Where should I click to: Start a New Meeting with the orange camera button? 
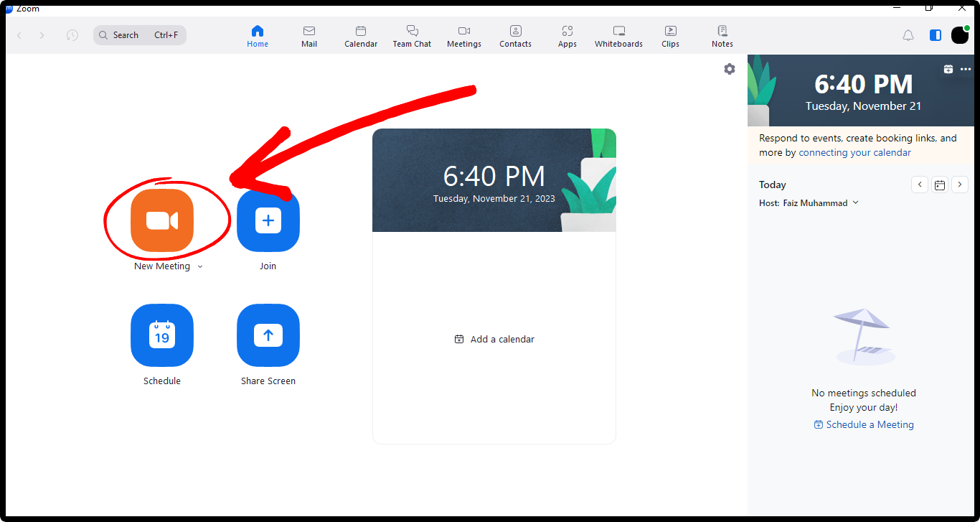point(162,220)
